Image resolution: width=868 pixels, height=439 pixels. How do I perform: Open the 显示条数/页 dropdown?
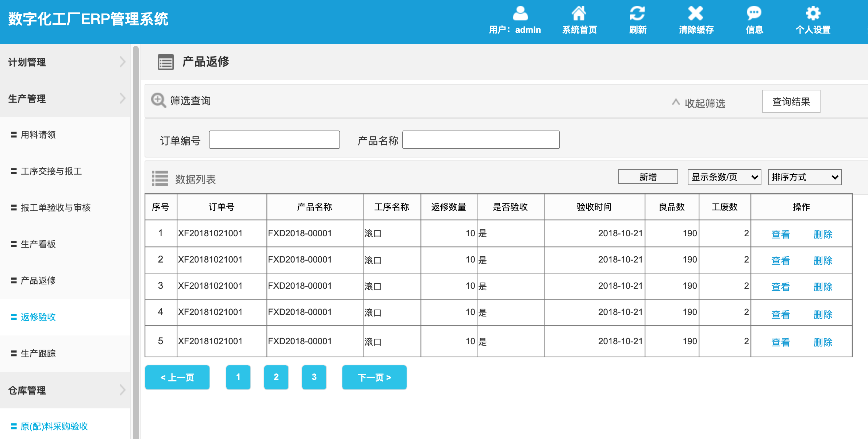(x=724, y=177)
